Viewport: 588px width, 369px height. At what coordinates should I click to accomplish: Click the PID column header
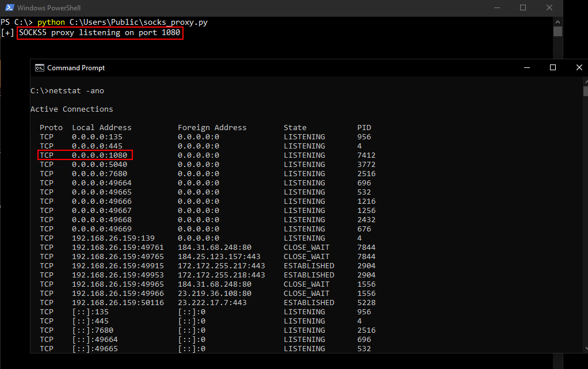click(x=364, y=128)
